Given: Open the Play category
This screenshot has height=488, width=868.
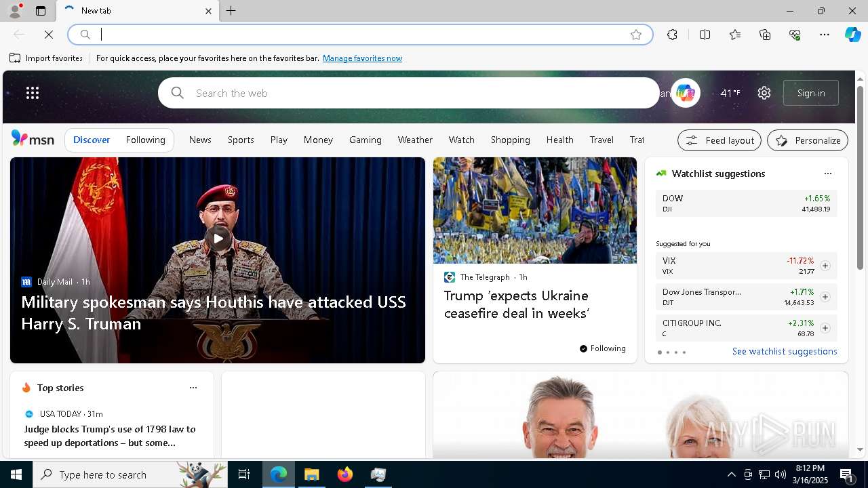Looking at the screenshot, I should pyautogui.click(x=279, y=140).
